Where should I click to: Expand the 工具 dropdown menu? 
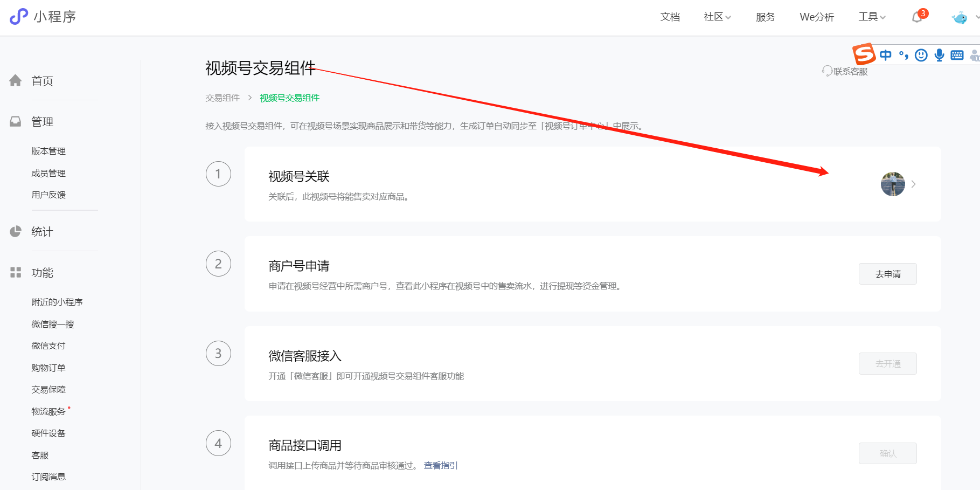[872, 17]
